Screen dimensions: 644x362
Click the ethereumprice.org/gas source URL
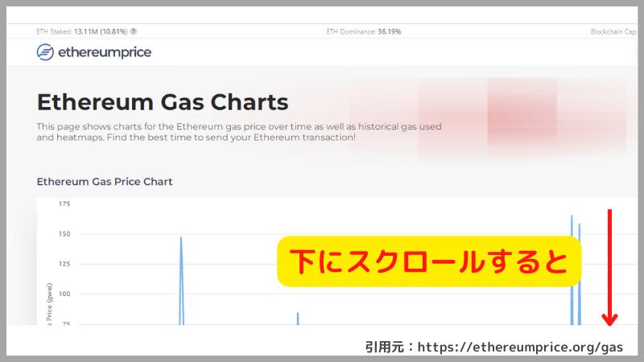(520, 347)
